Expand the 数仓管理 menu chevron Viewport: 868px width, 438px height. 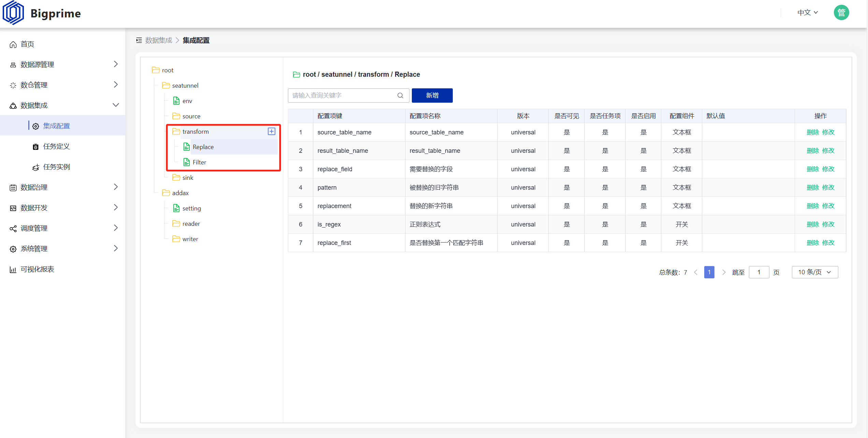(116, 85)
